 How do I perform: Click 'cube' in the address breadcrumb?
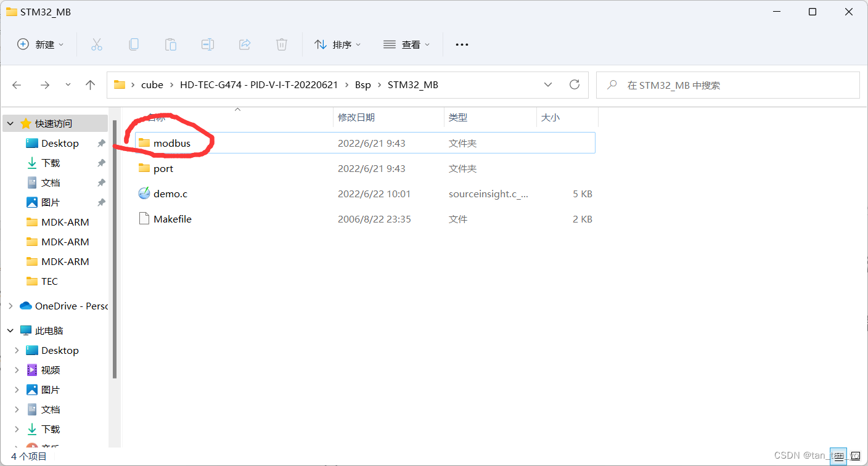(152, 85)
